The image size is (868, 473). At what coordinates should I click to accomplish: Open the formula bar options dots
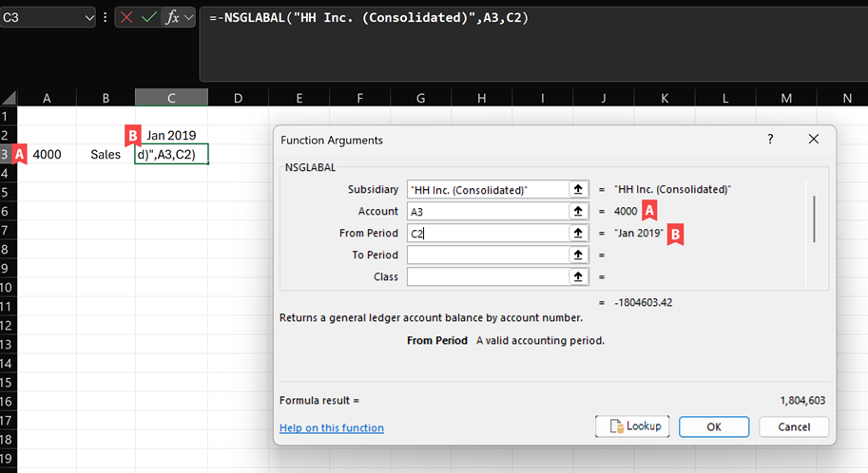(106, 18)
